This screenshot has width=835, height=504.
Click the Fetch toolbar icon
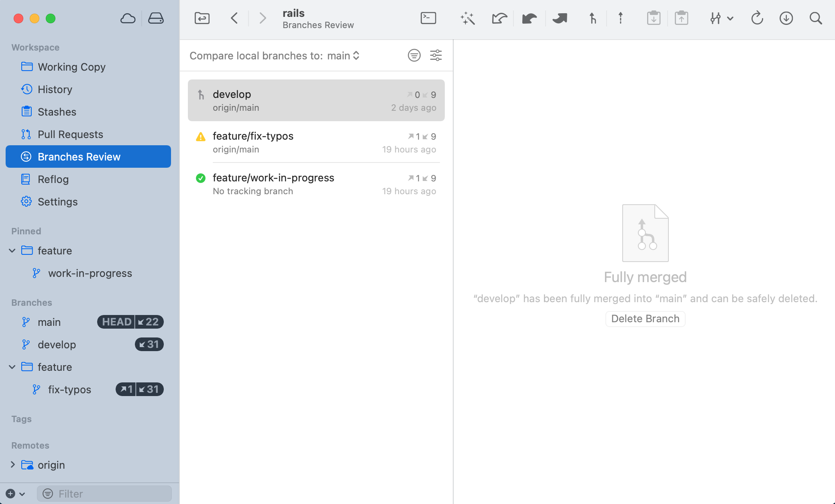tap(499, 18)
